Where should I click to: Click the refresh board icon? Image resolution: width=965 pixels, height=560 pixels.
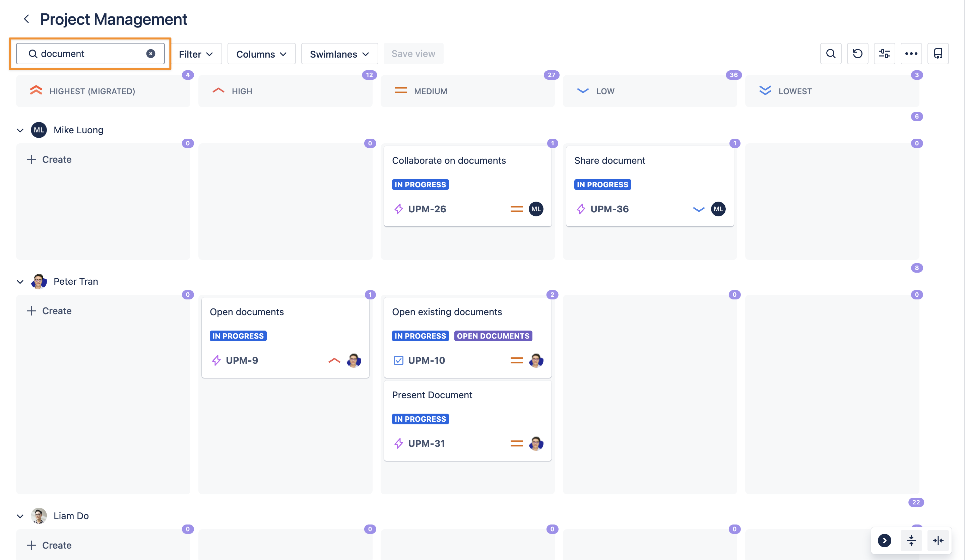pos(857,54)
